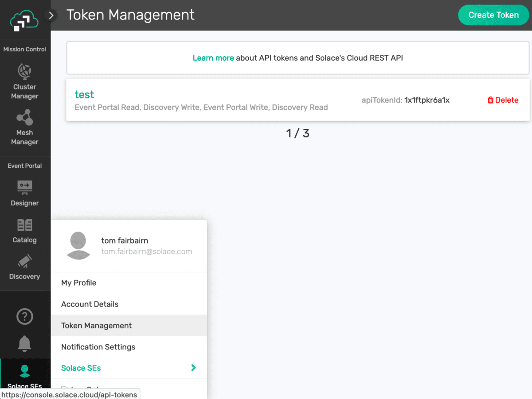532x399 pixels.
Task: Expand the test token entry details
Action: (84, 94)
